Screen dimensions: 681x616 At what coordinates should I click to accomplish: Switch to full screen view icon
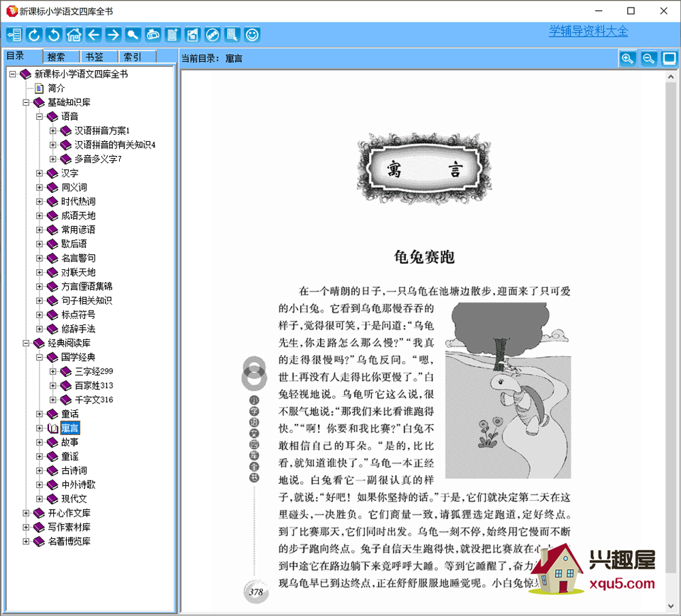click(x=669, y=58)
